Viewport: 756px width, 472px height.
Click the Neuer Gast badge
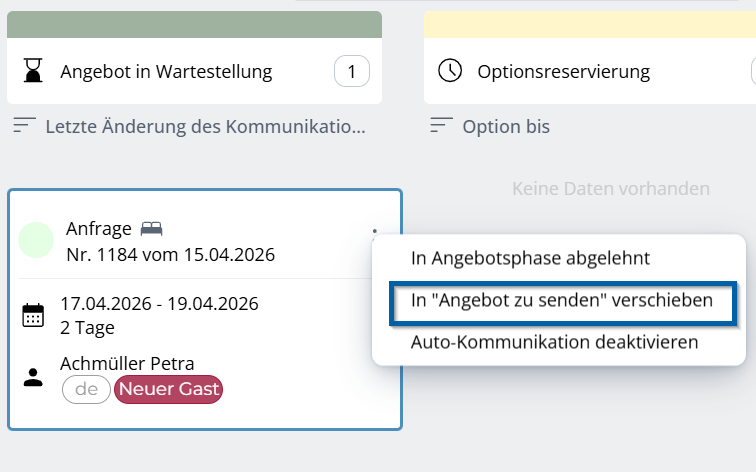[168, 389]
